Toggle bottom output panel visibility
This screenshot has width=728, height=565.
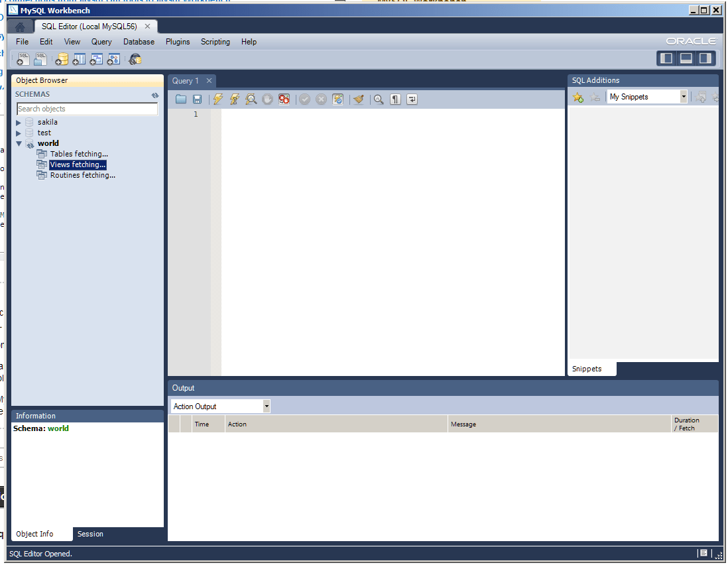(686, 58)
